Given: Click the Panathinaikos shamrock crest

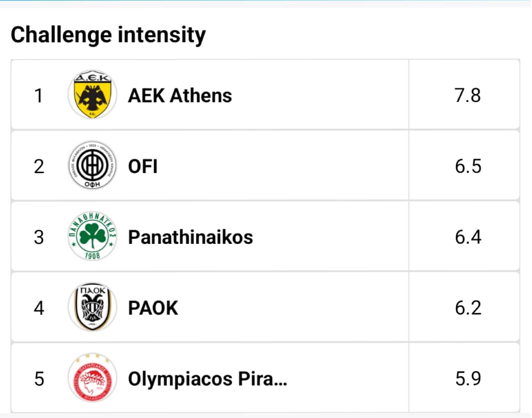Looking at the screenshot, I should click(x=92, y=236).
